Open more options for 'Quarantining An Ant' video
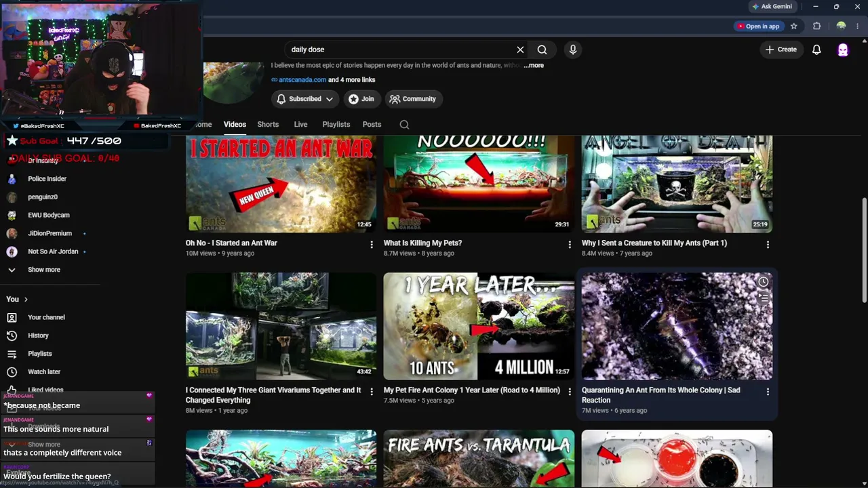 768,392
